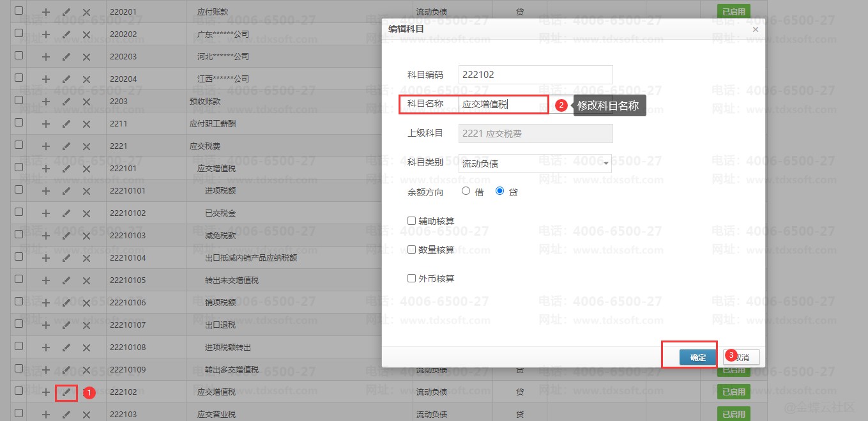Screen dimensions: 868x421
Task: Edit account 2221 with the pencil icon
Action: (66, 146)
